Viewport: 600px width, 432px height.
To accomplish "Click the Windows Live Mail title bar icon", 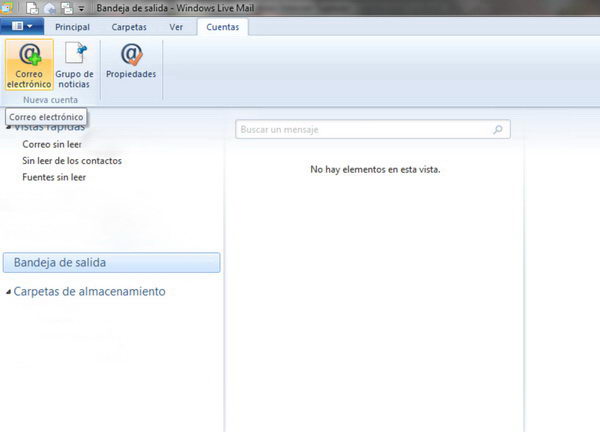I will pyautogui.click(x=7, y=7).
